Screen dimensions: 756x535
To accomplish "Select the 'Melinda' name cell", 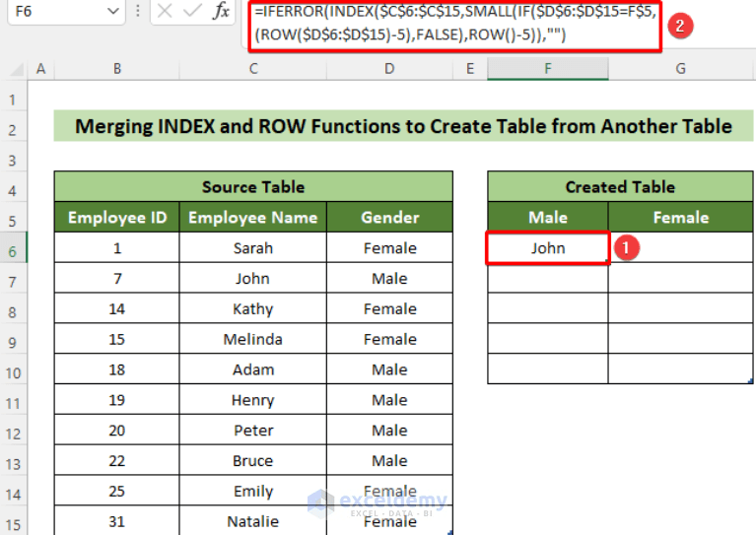I will coord(253,339).
